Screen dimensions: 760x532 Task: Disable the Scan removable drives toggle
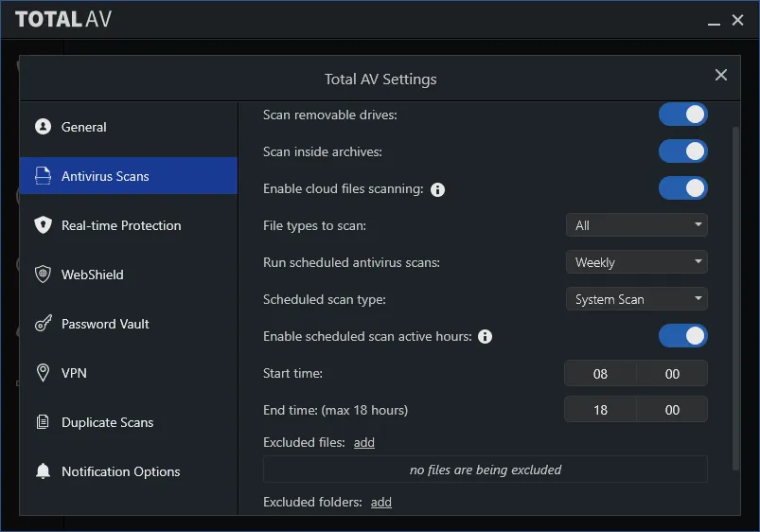point(683,115)
